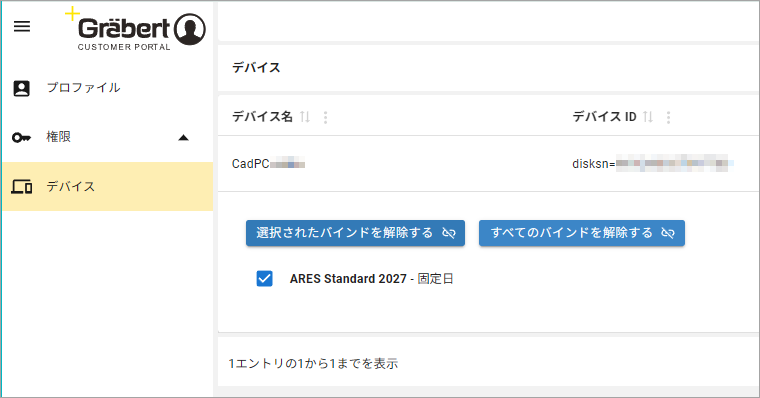Click the user avatar icon beside Gräbert logo

click(190, 29)
